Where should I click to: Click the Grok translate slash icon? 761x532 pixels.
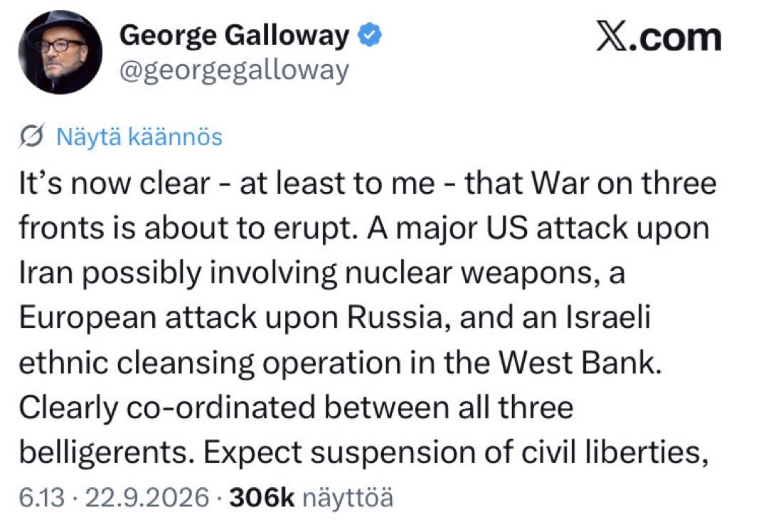click(x=32, y=136)
